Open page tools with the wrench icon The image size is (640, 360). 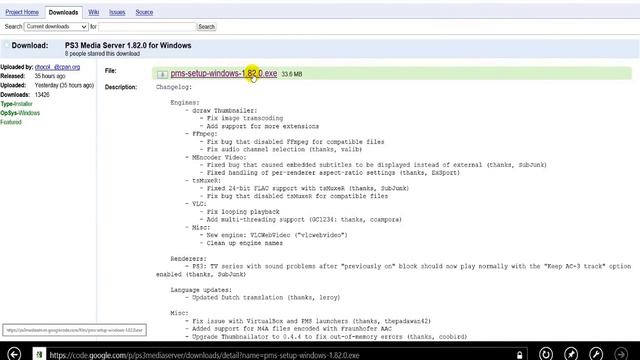tap(596, 353)
